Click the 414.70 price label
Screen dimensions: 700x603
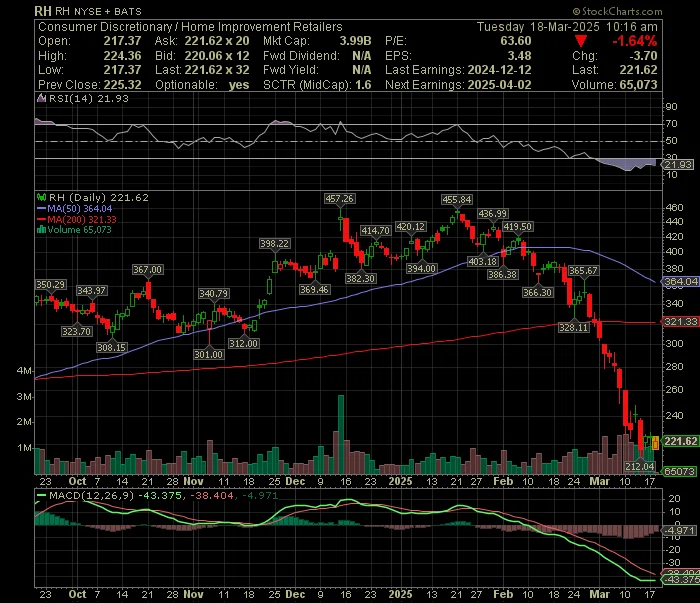pos(375,231)
